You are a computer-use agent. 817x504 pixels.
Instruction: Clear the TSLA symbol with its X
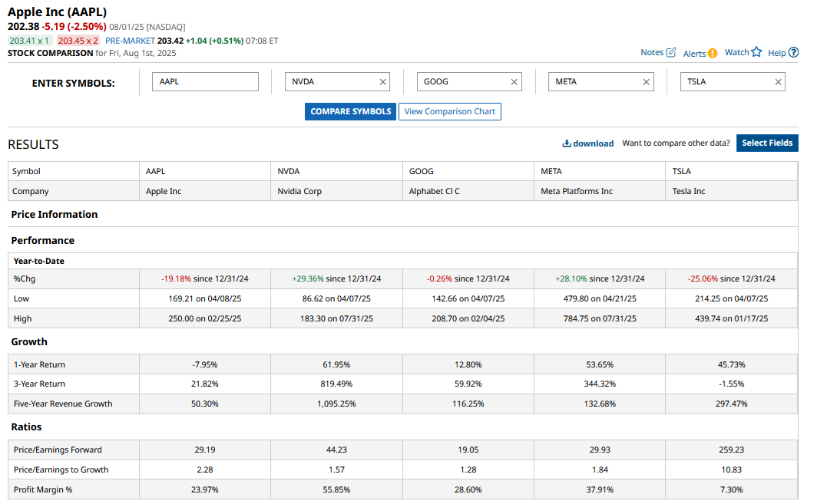pyautogui.click(x=778, y=82)
